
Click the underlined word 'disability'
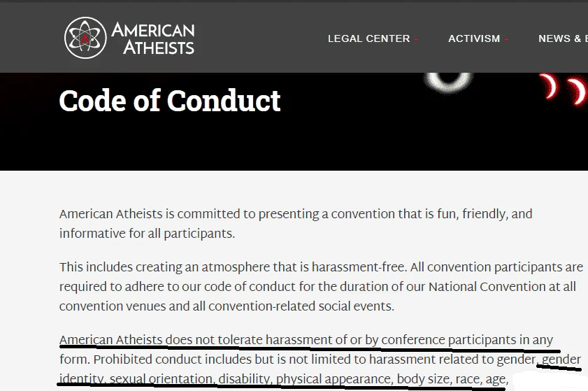point(244,379)
